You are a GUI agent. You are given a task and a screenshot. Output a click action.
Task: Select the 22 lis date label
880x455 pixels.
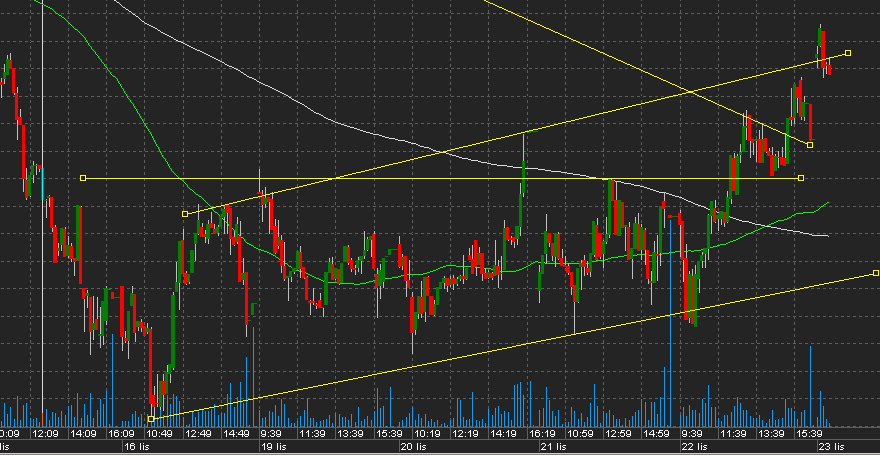pos(694,447)
